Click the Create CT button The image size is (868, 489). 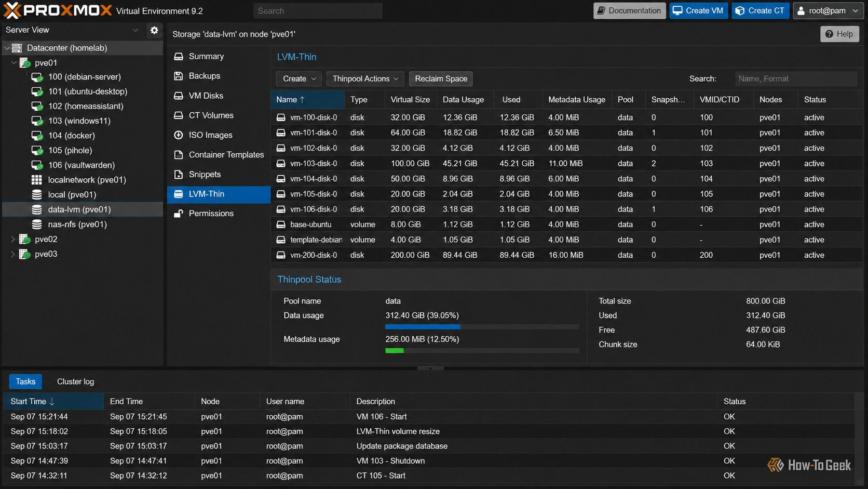coord(761,11)
